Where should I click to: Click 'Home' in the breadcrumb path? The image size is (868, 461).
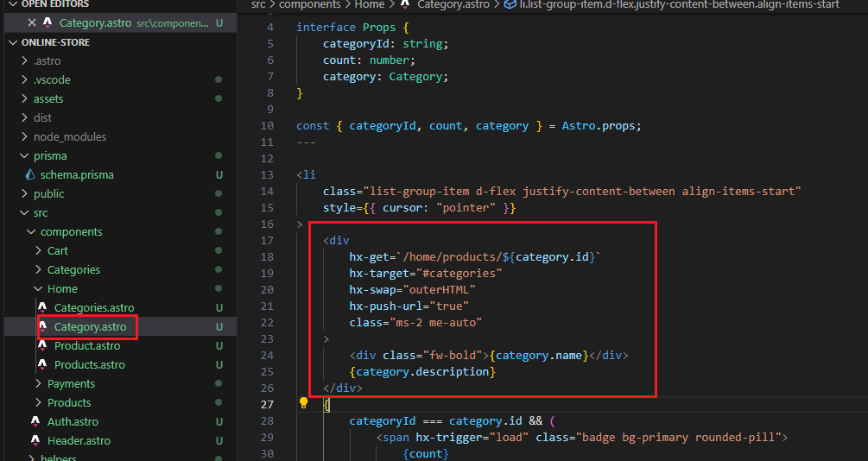click(370, 4)
